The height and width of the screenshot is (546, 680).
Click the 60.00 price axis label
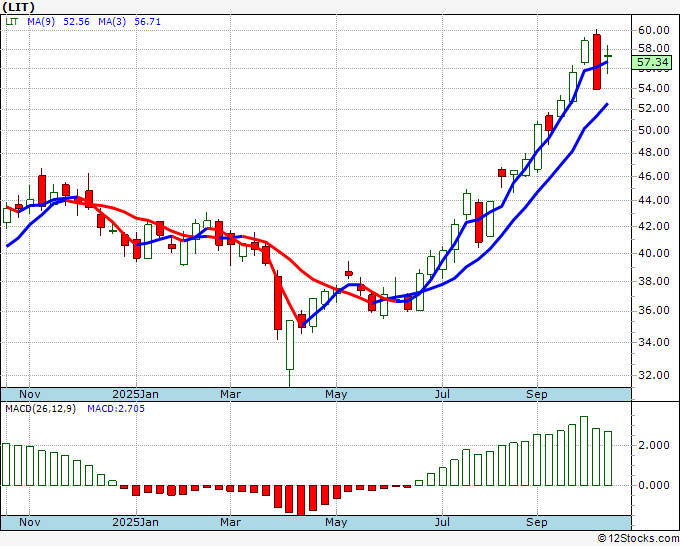coord(652,30)
